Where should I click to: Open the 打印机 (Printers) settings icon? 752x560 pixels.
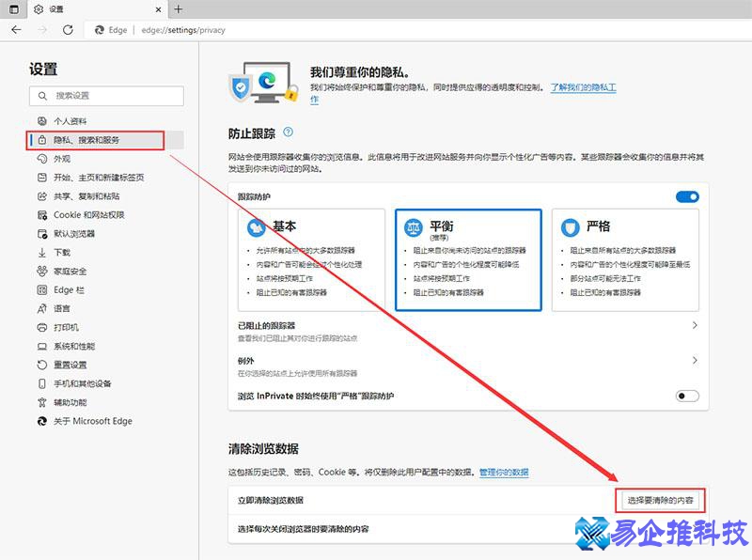coord(40,327)
